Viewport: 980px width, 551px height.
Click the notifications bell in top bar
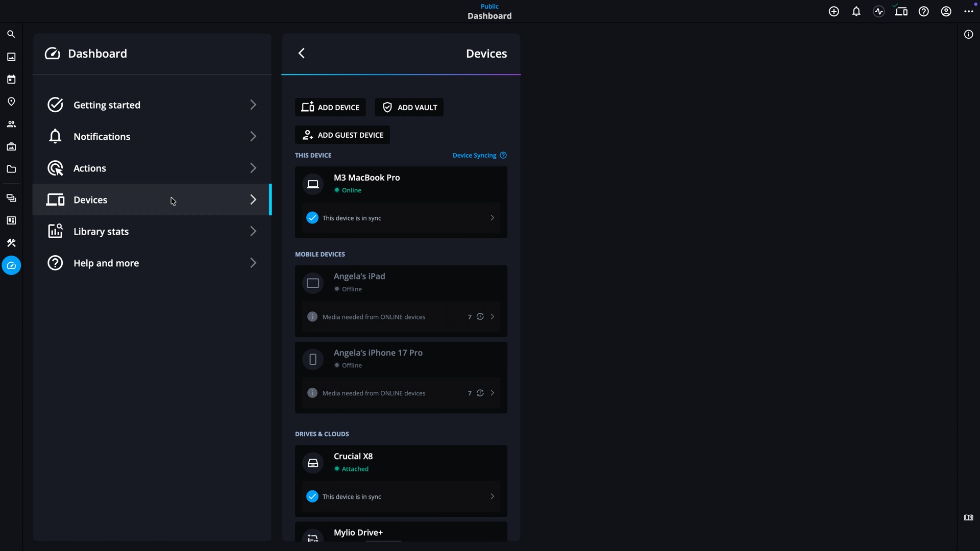click(x=856, y=11)
